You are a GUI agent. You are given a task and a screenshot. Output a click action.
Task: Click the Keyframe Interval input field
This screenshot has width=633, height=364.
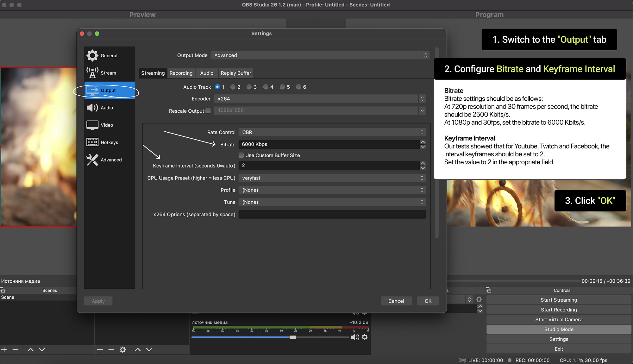tap(329, 166)
